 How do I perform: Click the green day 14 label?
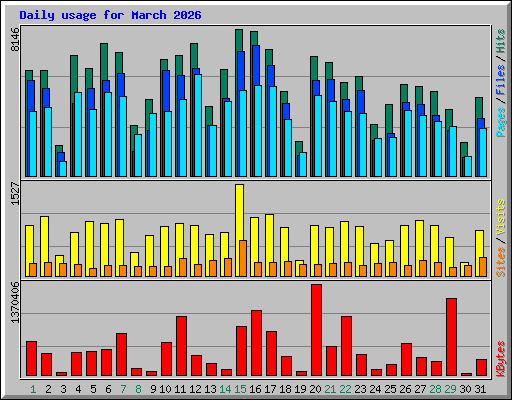point(225,389)
